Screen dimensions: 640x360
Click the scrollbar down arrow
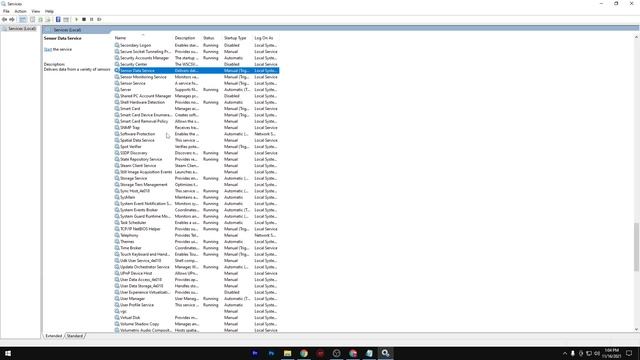pos(636,329)
